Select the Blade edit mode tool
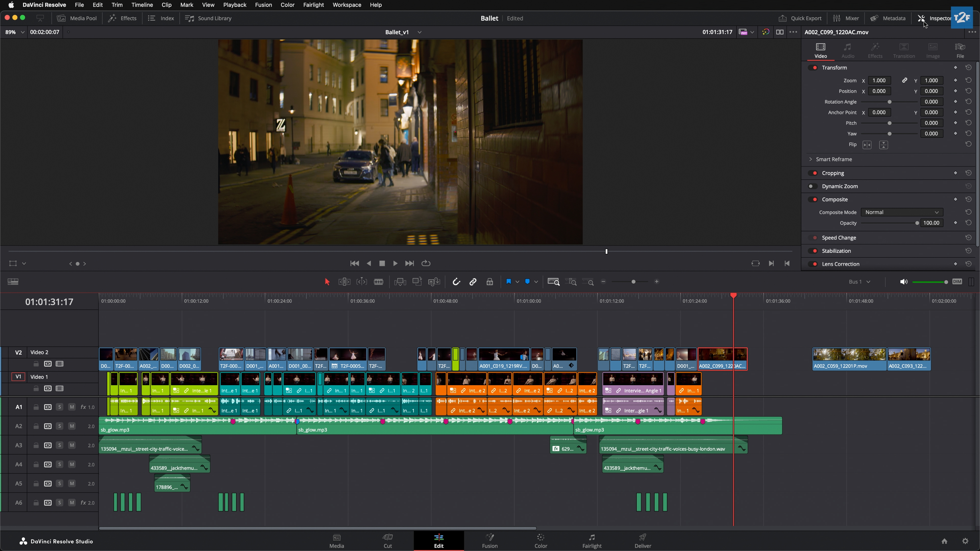Image resolution: width=980 pixels, height=551 pixels. [378, 282]
